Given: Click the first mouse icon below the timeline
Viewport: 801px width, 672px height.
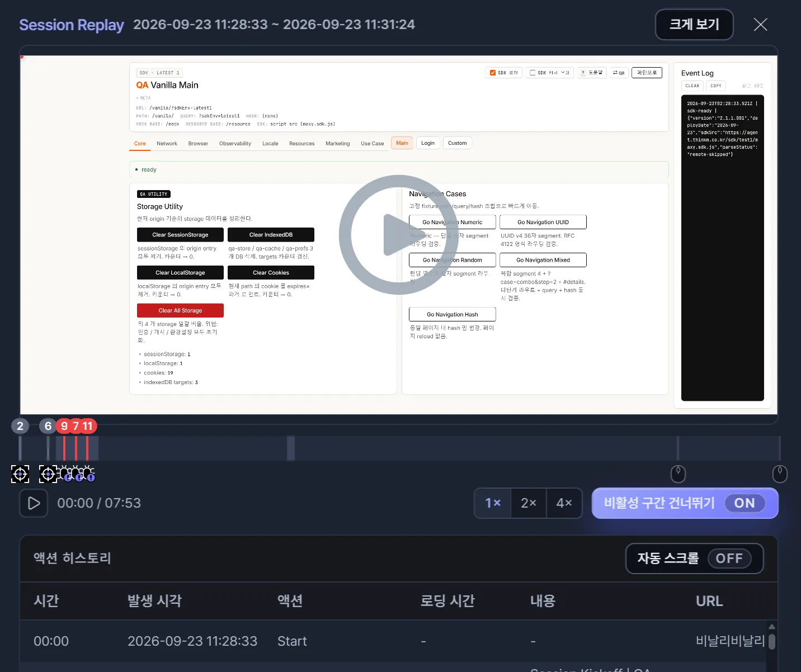Looking at the screenshot, I should click(678, 474).
